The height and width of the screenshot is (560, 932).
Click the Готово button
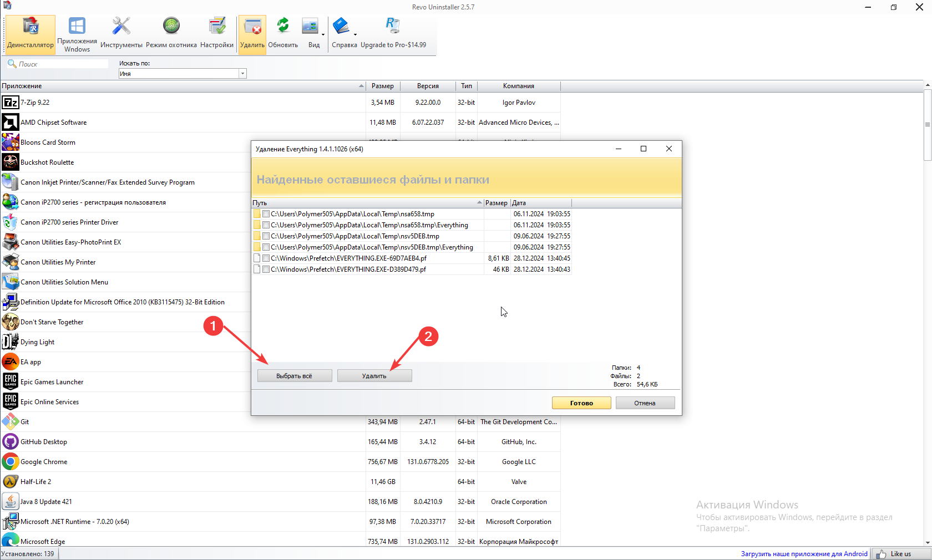click(x=581, y=403)
